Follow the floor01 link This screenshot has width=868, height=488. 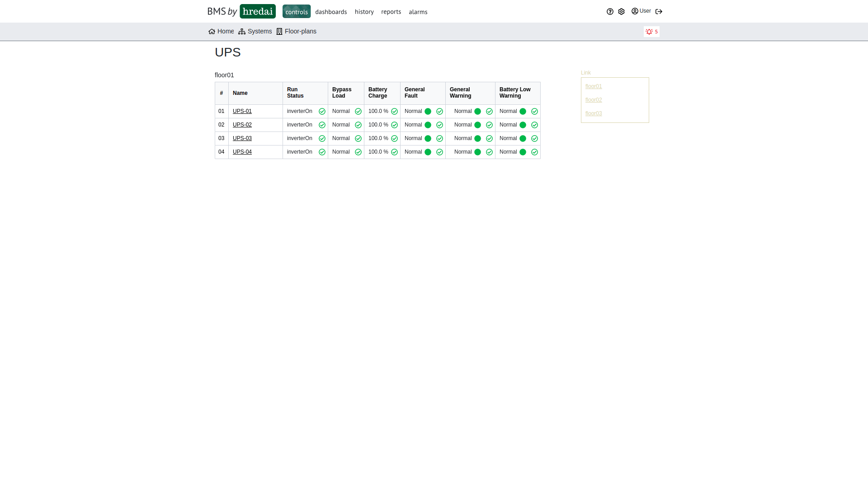pyautogui.click(x=594, y=86)
